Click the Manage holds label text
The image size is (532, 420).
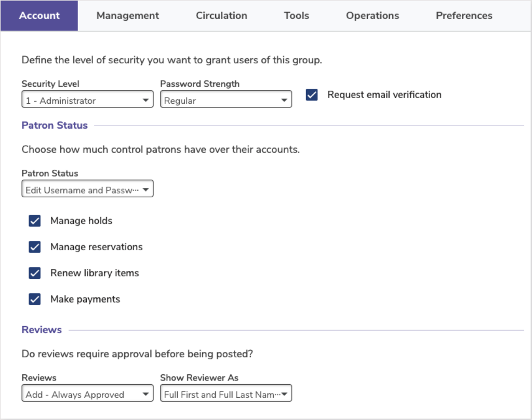tap(81, 221)
